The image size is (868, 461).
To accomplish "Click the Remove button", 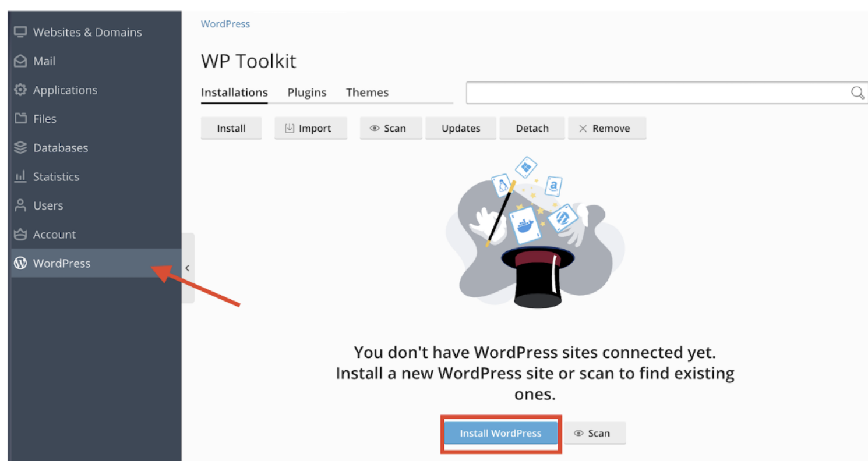I will click(x=607, y=129).
